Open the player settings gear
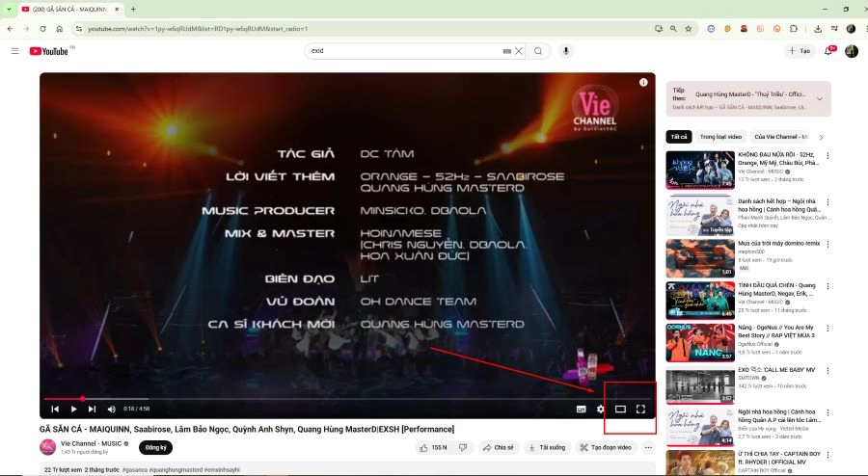 [601, 410]
